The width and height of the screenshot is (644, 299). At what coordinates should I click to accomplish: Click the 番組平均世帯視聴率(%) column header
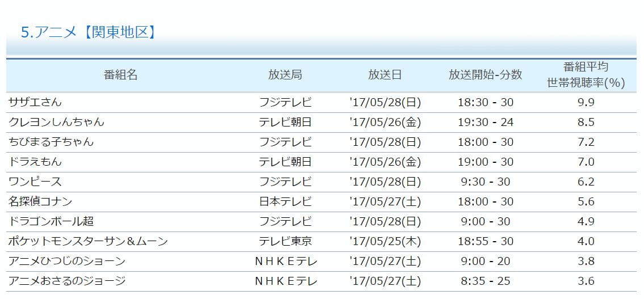[x=586, y=75]
